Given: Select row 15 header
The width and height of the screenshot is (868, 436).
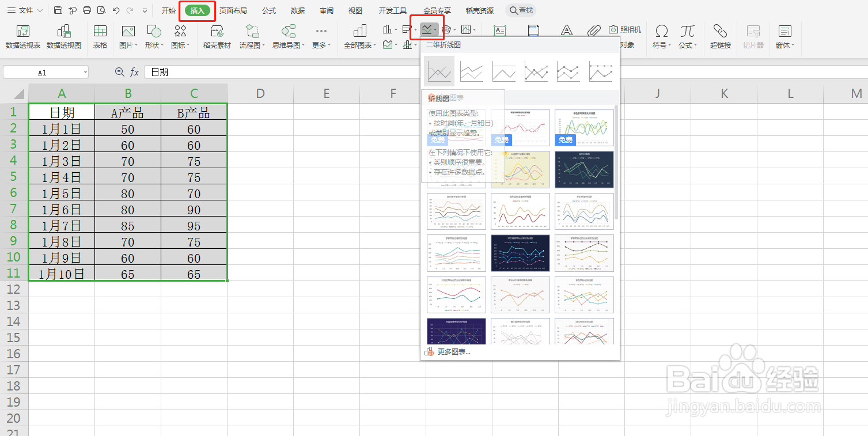Looking at the screenshot, I should click(x=14, y=338).
